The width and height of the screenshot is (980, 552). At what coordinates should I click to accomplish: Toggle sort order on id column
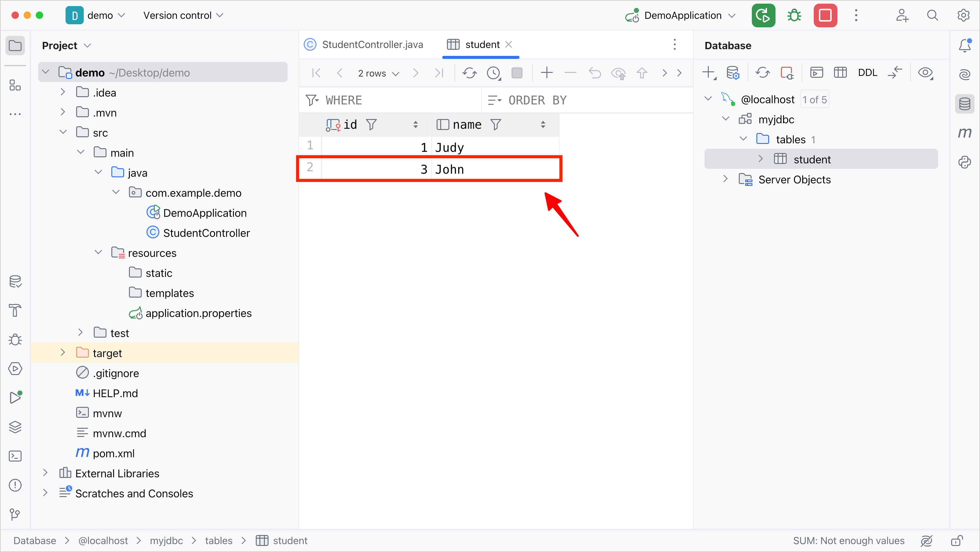(415, 124)
